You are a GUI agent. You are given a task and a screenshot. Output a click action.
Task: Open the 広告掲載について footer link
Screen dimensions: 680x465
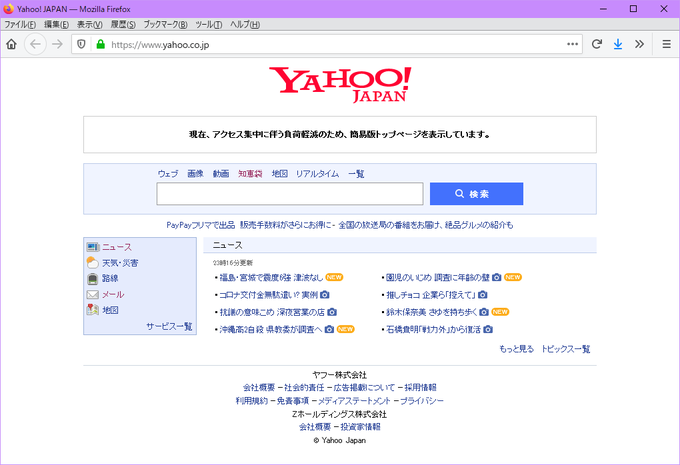364,387
